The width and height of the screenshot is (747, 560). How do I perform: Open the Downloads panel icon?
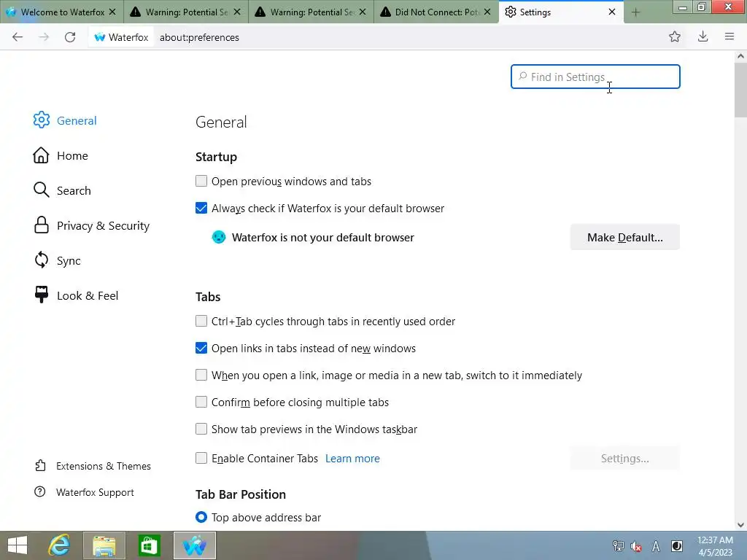pyautogui.click(x=703, y=36)
